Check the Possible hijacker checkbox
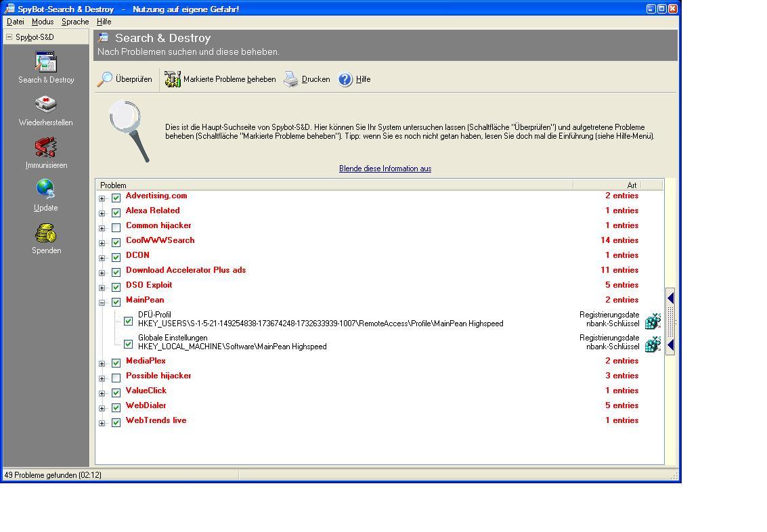767x532 pixels. (116, 378)
